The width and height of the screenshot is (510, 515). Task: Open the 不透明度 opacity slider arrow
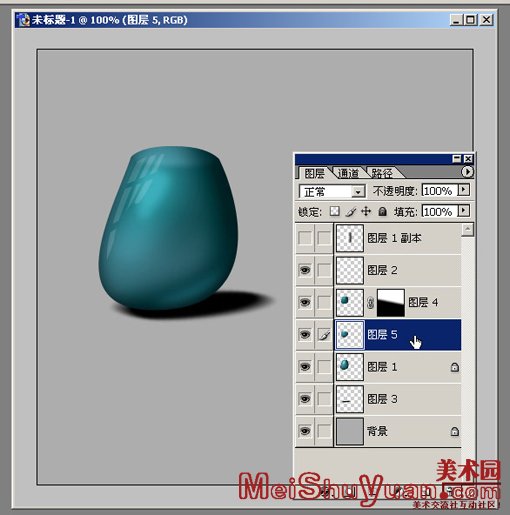pos(464,190)
